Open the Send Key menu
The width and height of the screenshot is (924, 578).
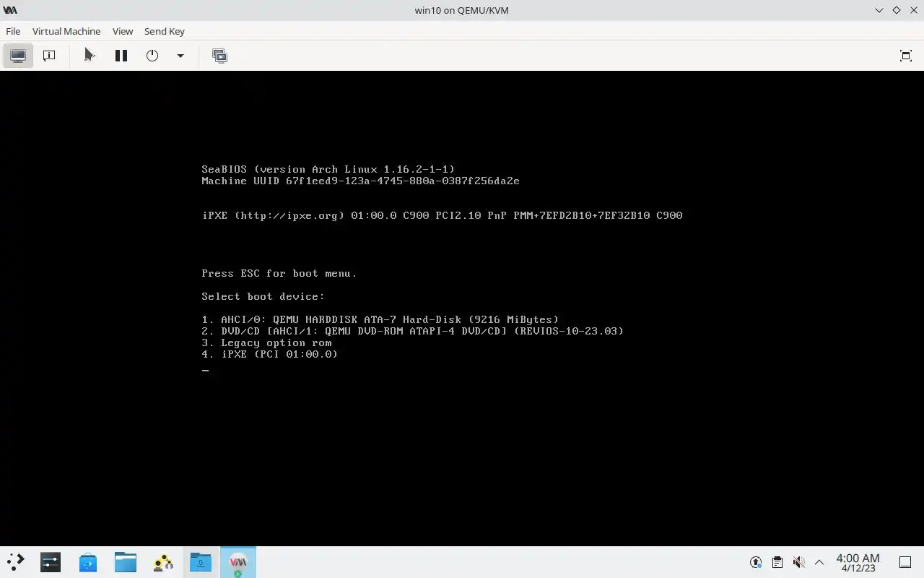[165, 31]
